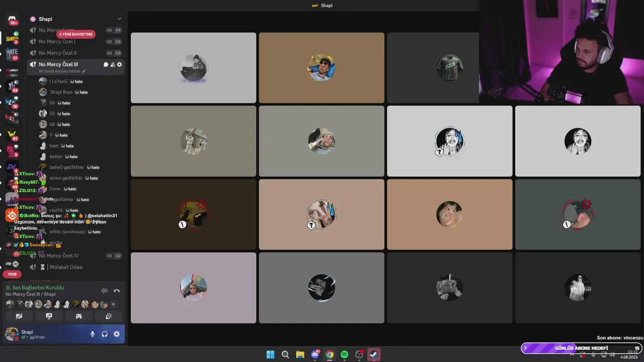Open chat for No Mercy Özel III
The width and height of the screenshot is (644, 362).
coord(106,64)
